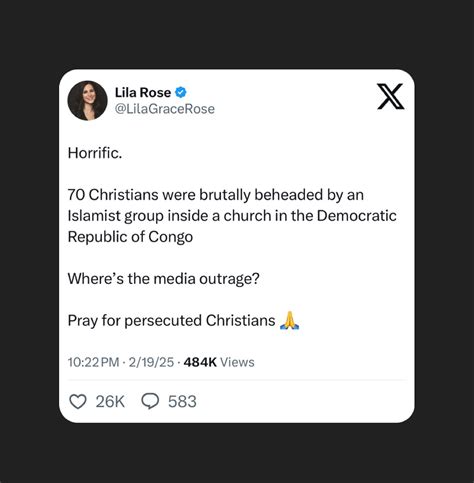Viewport: 474px width, 483px height.
Task: Click the word "Horrific." in the post
Action: point(95,153)
